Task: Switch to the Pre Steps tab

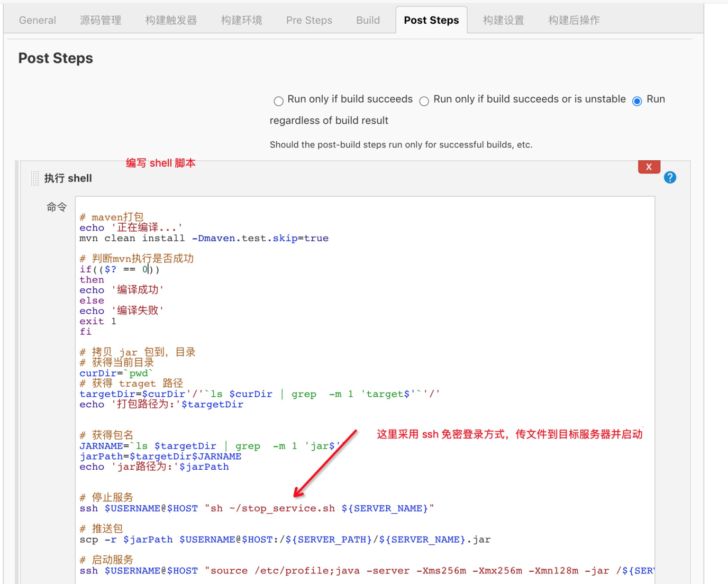Action: click(x=309, y=20)
